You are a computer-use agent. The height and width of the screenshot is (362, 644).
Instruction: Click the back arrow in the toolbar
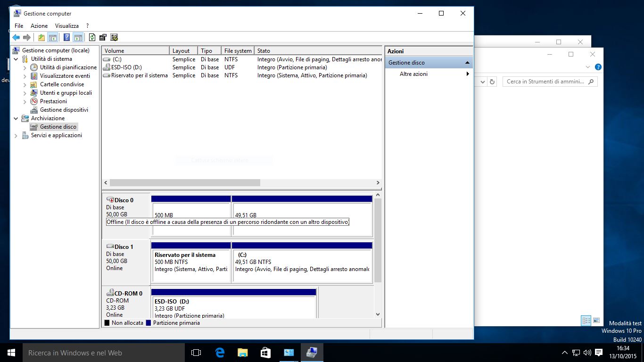coord(16,38)
